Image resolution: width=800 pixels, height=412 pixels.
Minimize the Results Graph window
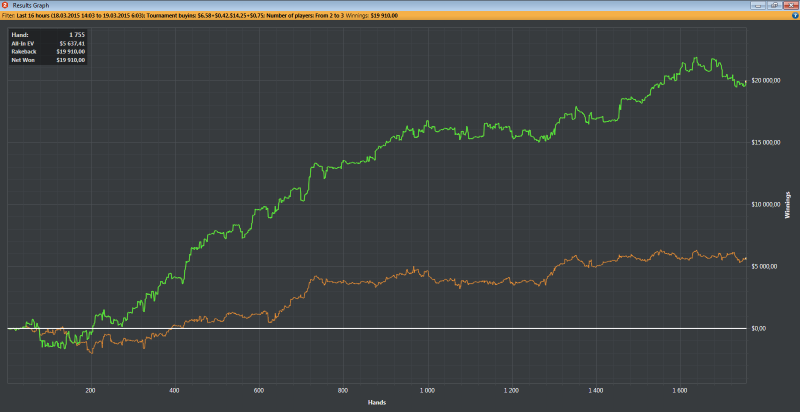point(759,5)
